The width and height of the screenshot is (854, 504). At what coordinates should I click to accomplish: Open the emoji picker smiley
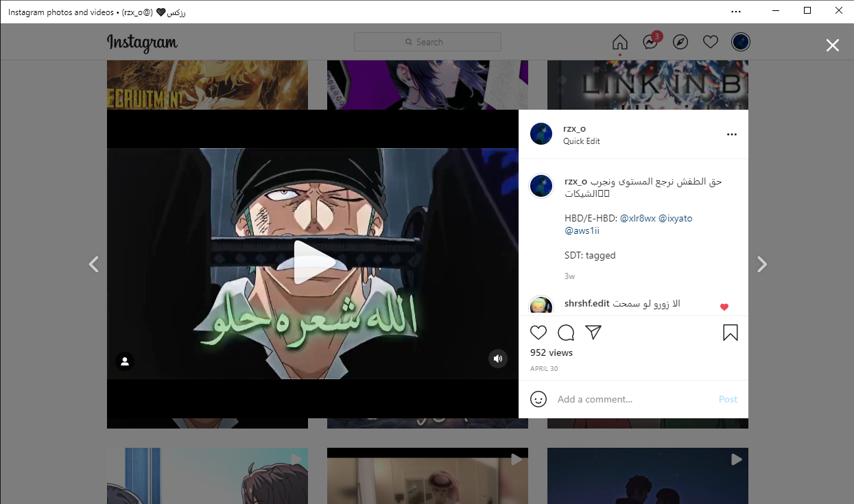[538, 399]
